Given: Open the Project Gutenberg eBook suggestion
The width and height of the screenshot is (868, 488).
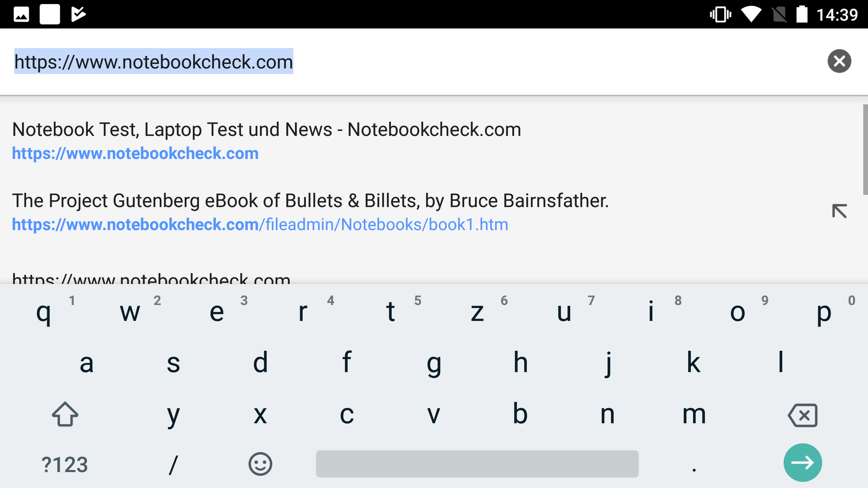Looking at the screenshot, I should tap(310, 212).
